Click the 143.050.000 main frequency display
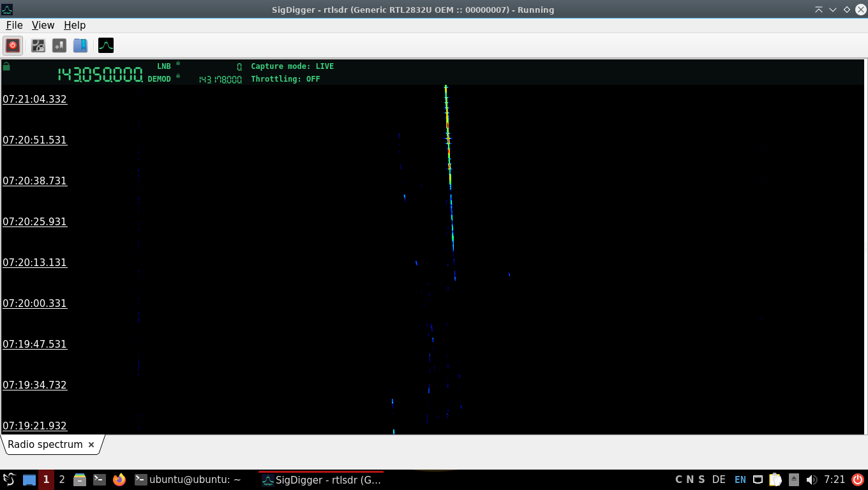This screenshot has width=868, height=490. pos(100,75)
